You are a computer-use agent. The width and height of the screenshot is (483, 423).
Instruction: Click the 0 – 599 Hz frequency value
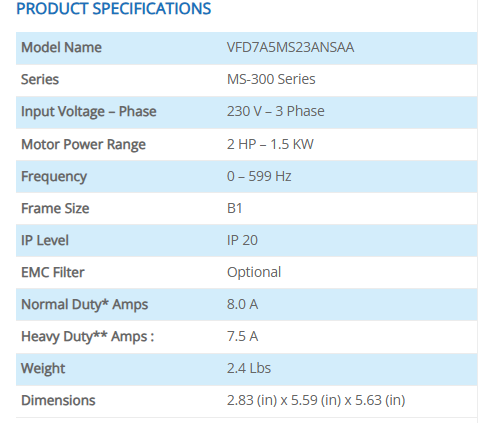(259, 176)
